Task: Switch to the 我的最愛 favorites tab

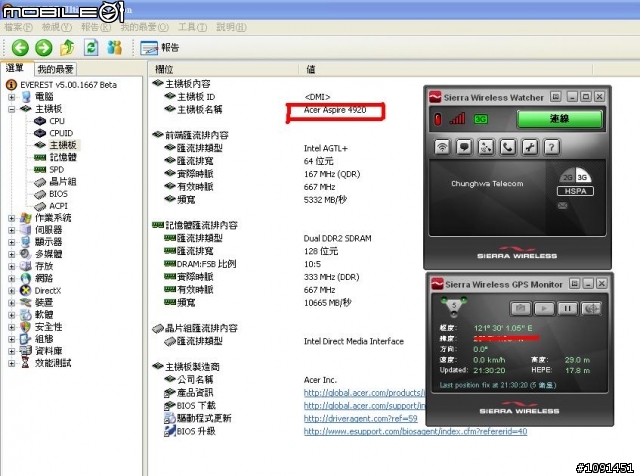Action: 55,69
